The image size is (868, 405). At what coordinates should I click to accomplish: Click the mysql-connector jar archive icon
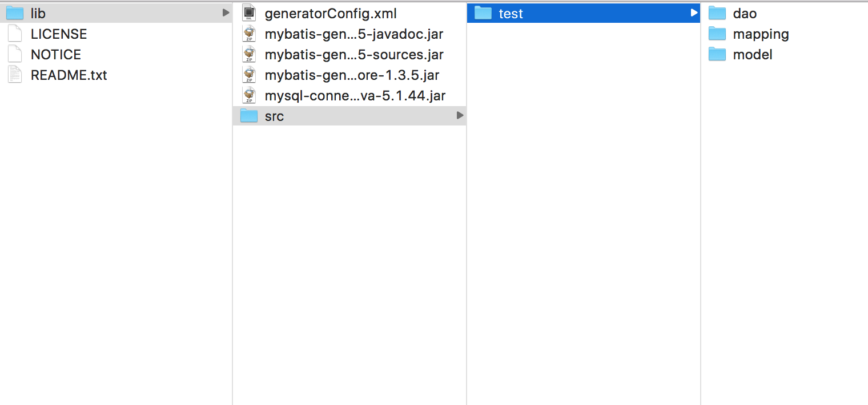click(x=249, y=95)
